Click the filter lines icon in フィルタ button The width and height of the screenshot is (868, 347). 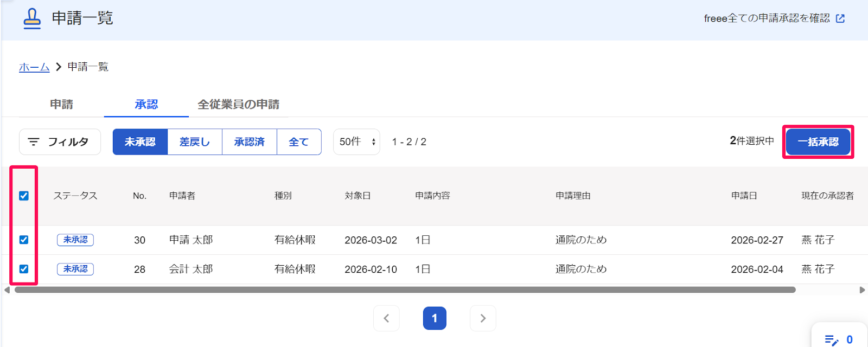tap(34, 142)
